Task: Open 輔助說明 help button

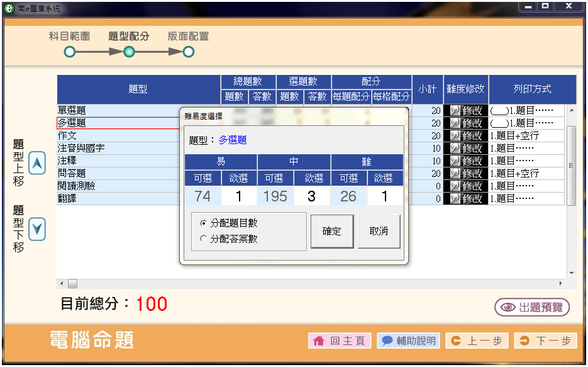Action: [x=408, y=341]
